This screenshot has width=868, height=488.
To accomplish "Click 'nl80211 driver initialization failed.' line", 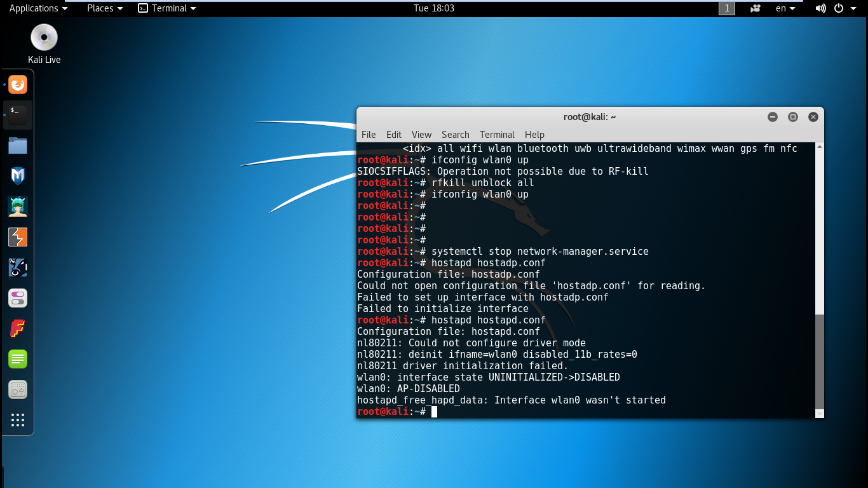I will tap(463, 366).
